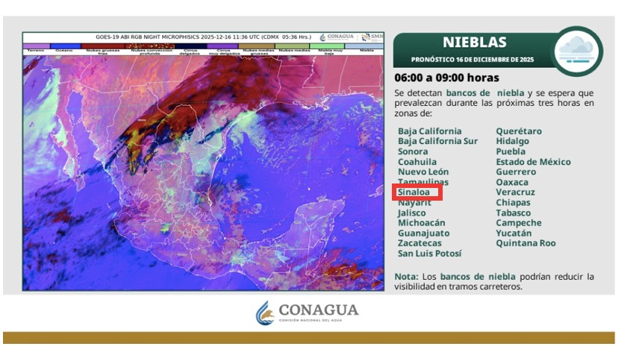Click Querétaro in the state list
633x364 pixels.
(519, 131)
